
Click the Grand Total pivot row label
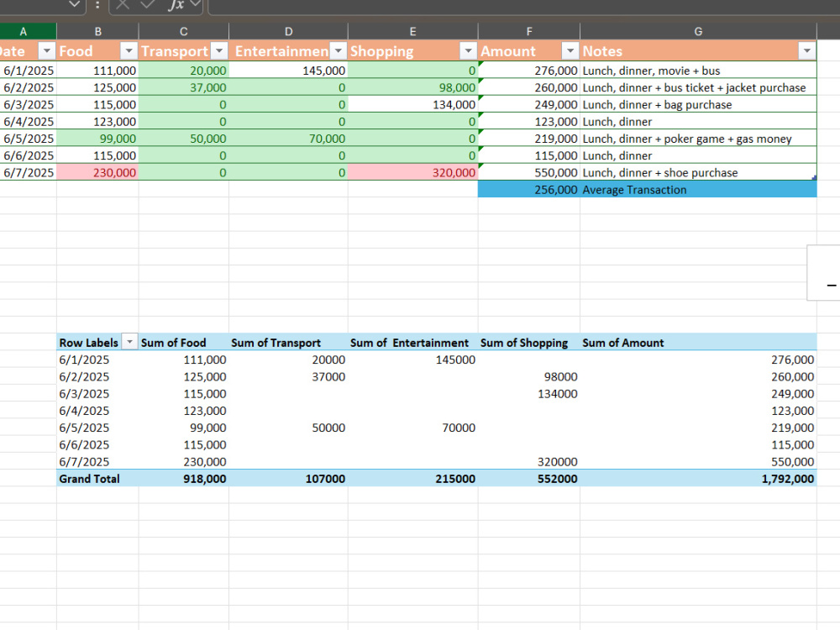(x=97, y=479)
